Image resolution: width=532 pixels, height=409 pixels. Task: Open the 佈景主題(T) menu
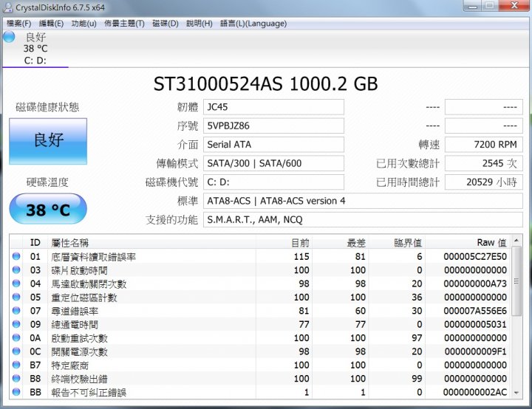pyautogui.click(x=124, y=24)
